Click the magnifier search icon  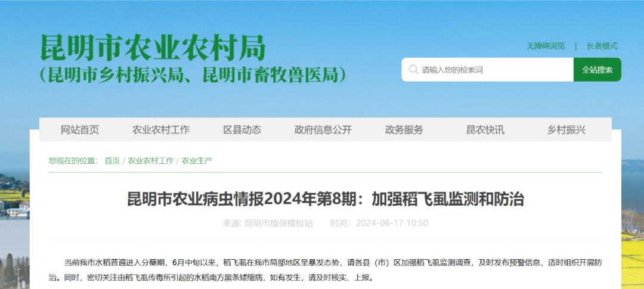pyautogui.click(x=413, y=70)
